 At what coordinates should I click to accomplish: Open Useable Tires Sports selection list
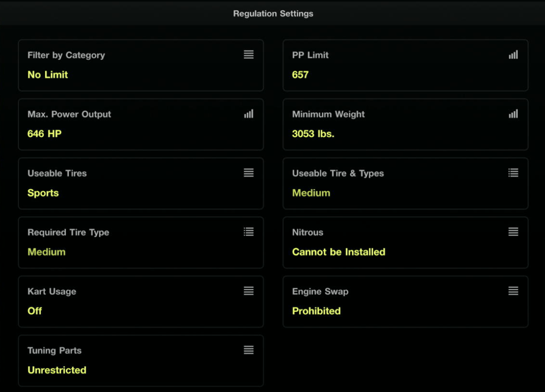(141, 184)
